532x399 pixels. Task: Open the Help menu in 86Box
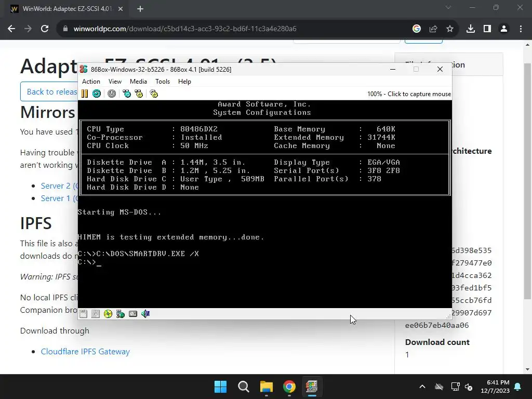pos(184,82)
